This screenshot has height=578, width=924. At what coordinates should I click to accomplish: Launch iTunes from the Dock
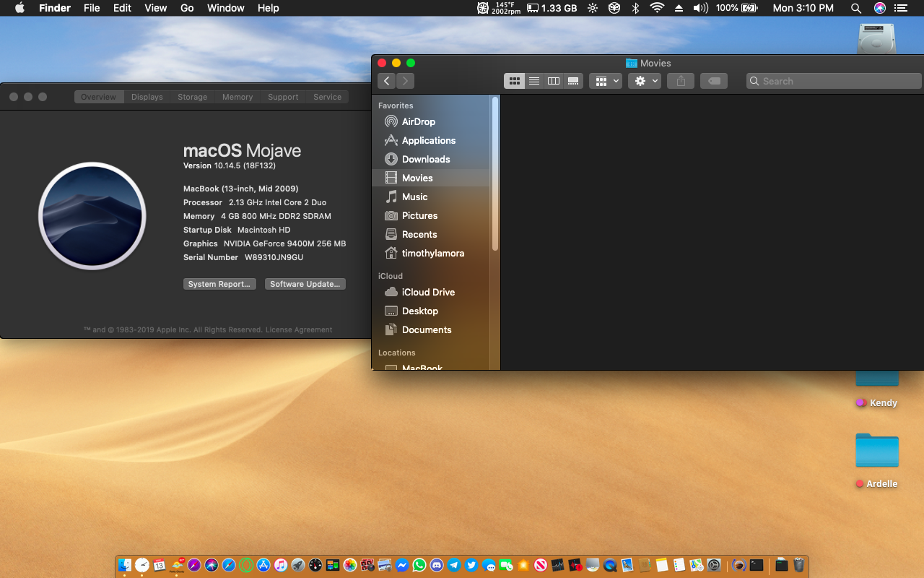[281, 565]
